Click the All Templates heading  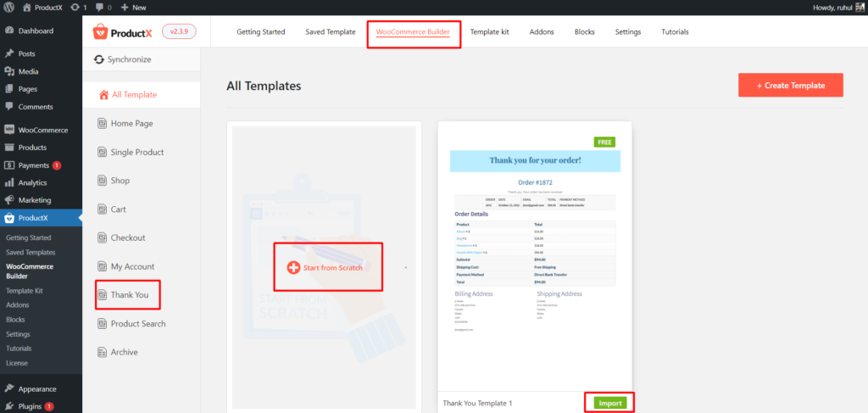point(264,86)
